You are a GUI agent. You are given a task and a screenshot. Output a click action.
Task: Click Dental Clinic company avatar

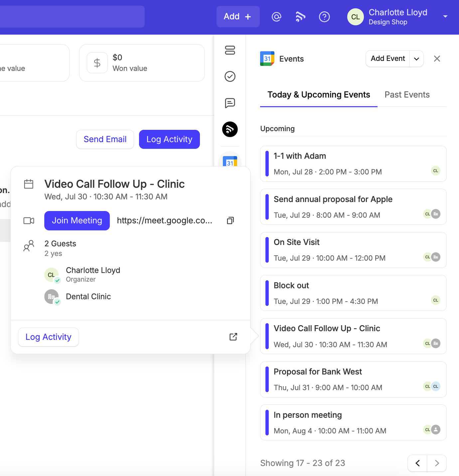[x=52, y=296]
